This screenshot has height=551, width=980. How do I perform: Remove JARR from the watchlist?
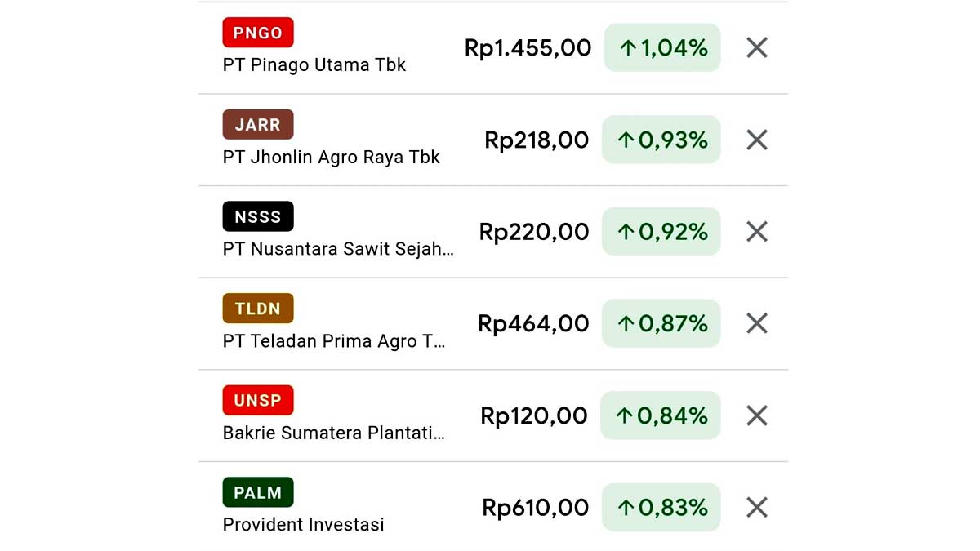pos(756,140)
